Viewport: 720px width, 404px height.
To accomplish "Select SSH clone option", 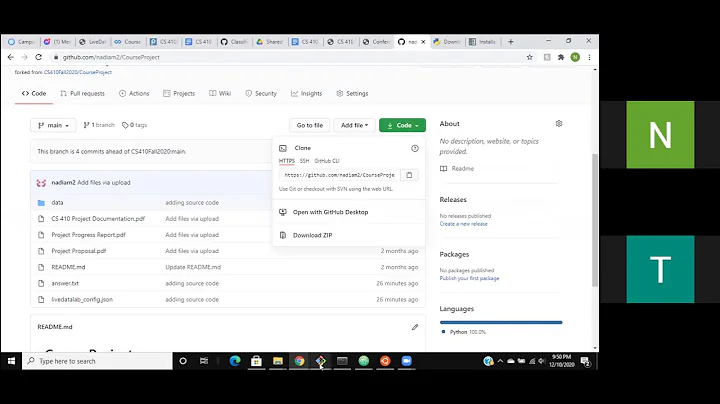I will (x=304, y=161).
